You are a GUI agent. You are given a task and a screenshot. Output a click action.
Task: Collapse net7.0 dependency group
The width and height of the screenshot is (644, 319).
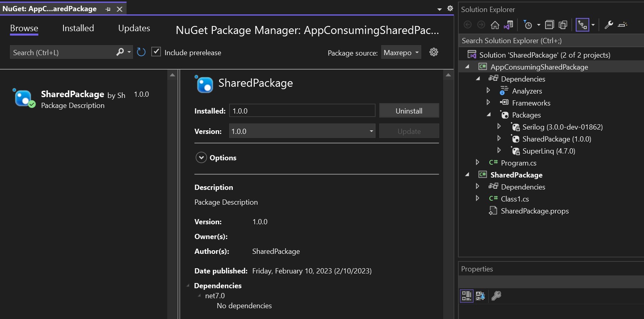pos(199,296)
